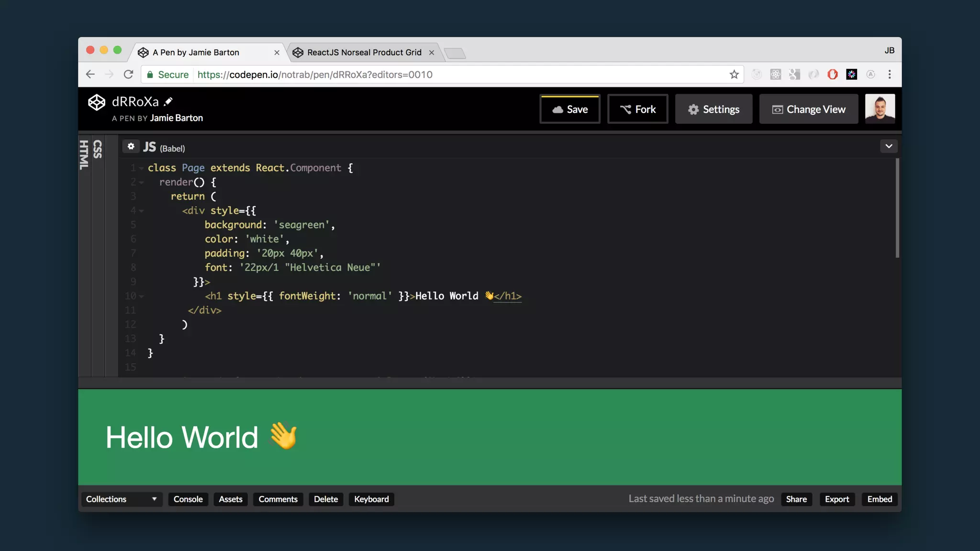Click the Save button
The width and height of the screenshot is (980, 551).
coord(570,109)
